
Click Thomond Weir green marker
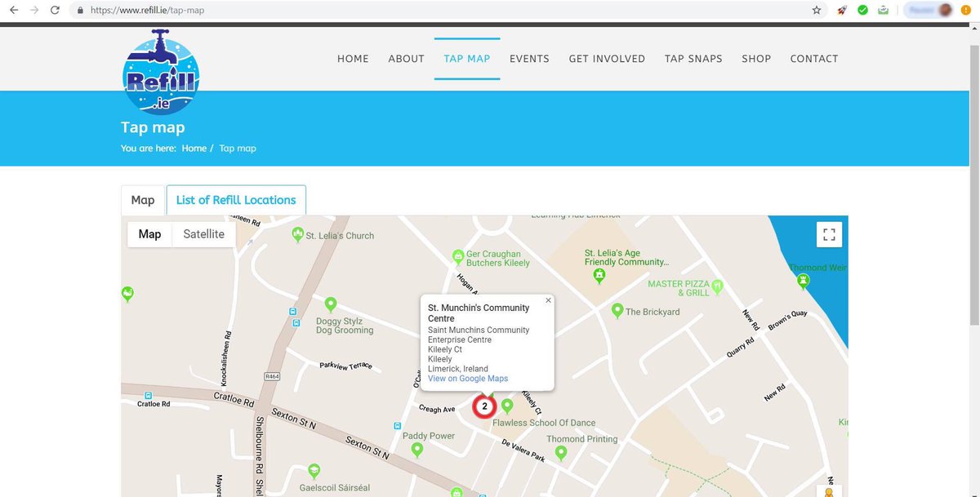pos(803,281)
